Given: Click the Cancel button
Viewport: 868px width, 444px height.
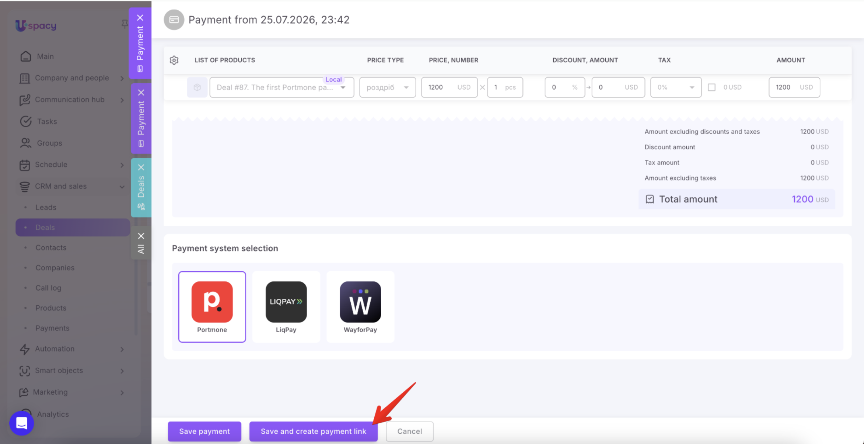Looking at the screenshot, I should click(x=410, y=431).
